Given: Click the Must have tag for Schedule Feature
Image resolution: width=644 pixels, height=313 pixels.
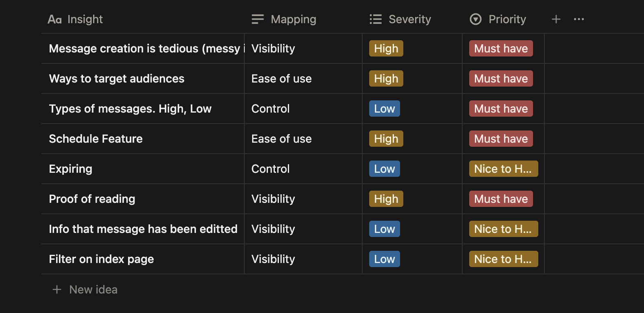Looking at the screenshot, I should coord(500,139).
